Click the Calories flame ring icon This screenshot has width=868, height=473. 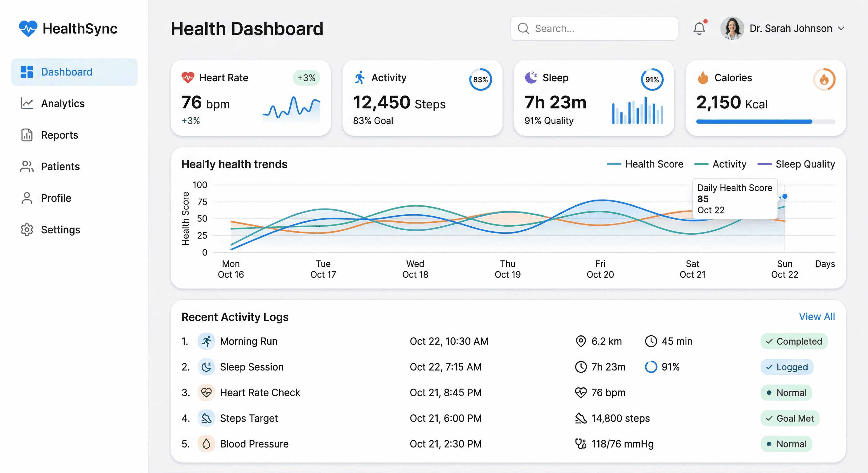[x=824, y=80]
